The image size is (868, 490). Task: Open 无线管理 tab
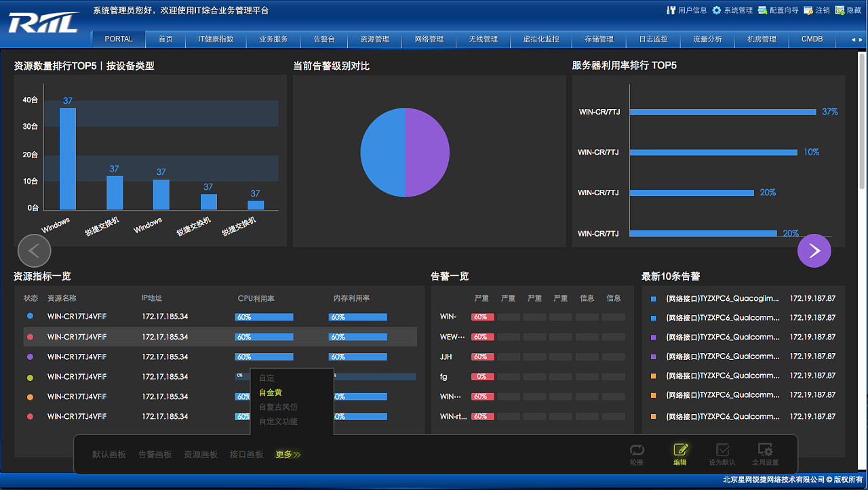pos(484,39)
